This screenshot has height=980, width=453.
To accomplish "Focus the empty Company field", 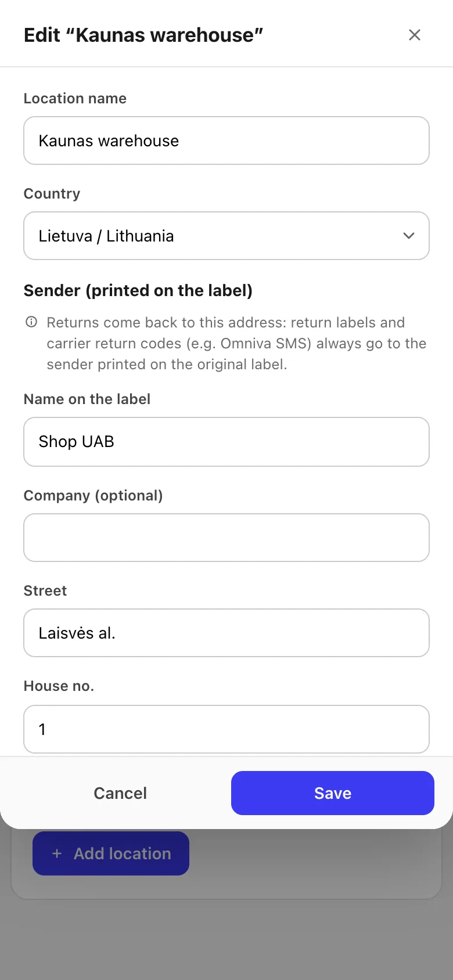I will tap(227, 538).
